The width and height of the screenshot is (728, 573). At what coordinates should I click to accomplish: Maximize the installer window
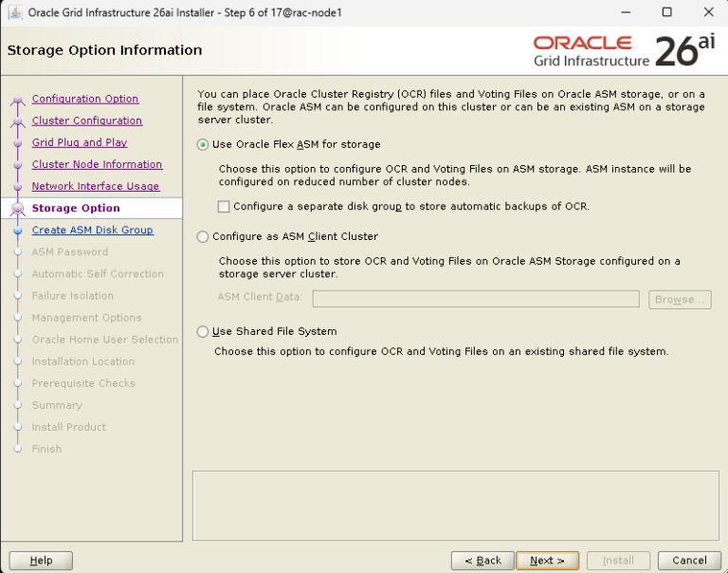666,12
